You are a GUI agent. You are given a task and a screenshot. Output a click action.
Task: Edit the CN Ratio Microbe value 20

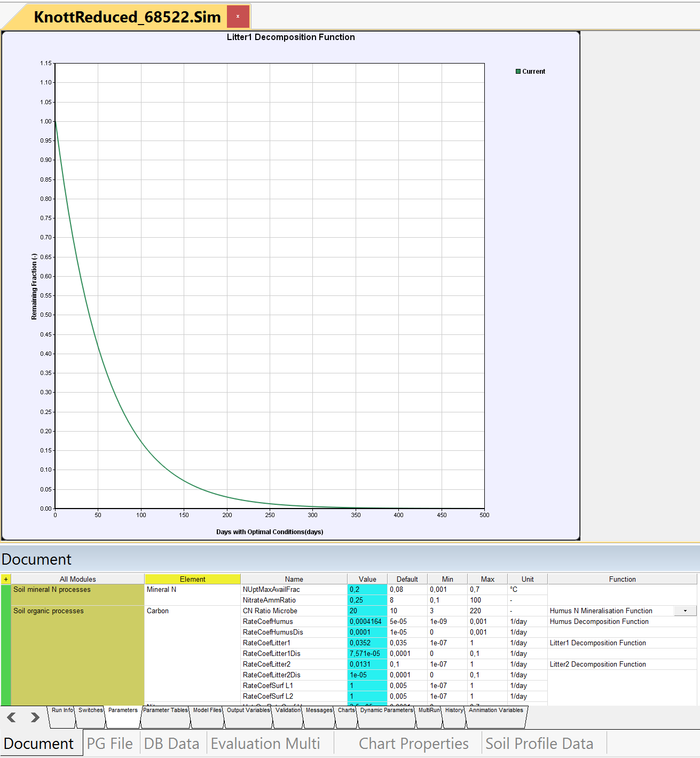[x=367, y=611]
